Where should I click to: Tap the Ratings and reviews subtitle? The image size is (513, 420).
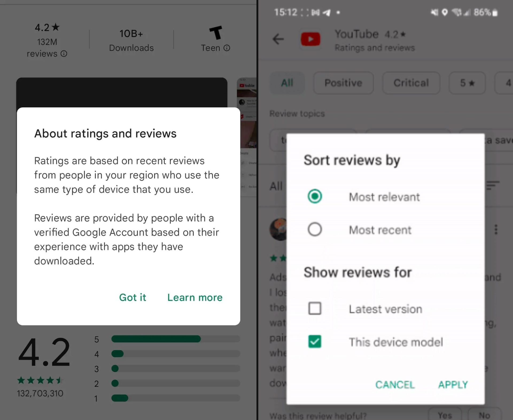click(x=375, y=48)
